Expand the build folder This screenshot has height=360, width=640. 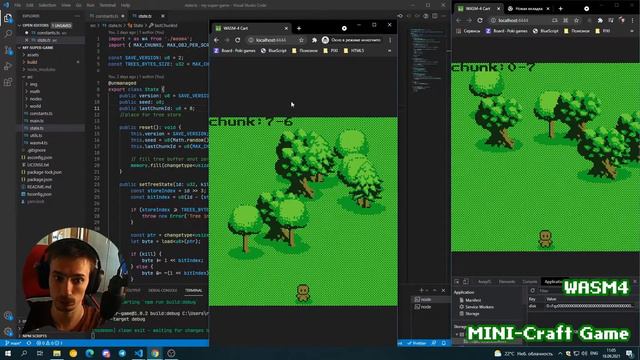click(x=32, y=62)
